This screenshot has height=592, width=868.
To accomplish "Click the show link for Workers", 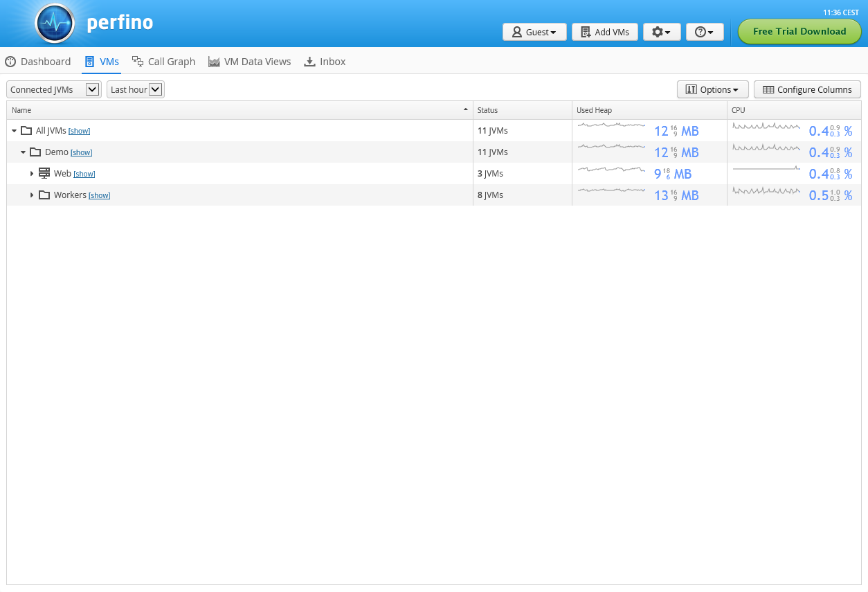I will (100, 195).
